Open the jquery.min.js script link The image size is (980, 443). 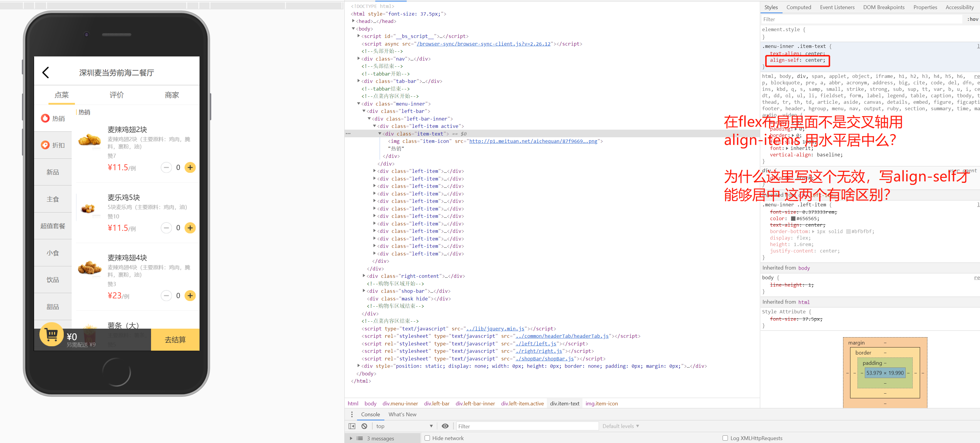coord(495,329)
